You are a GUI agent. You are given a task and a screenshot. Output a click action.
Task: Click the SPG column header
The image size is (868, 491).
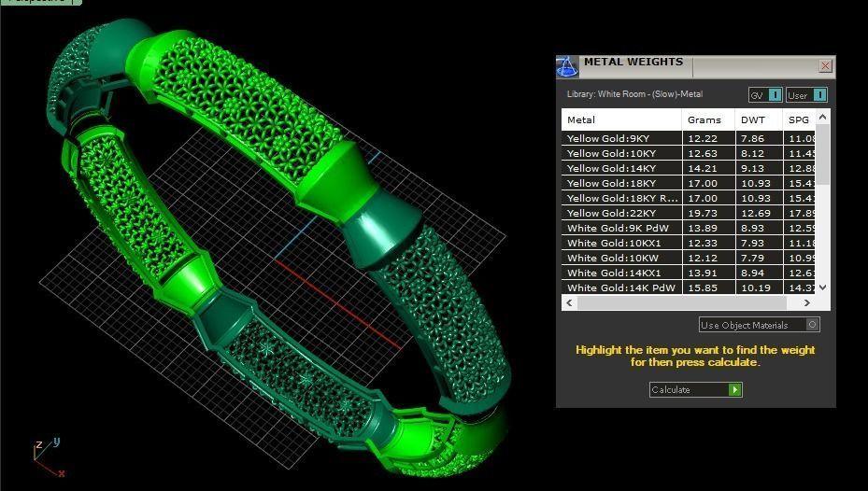(x=799, y=119)
